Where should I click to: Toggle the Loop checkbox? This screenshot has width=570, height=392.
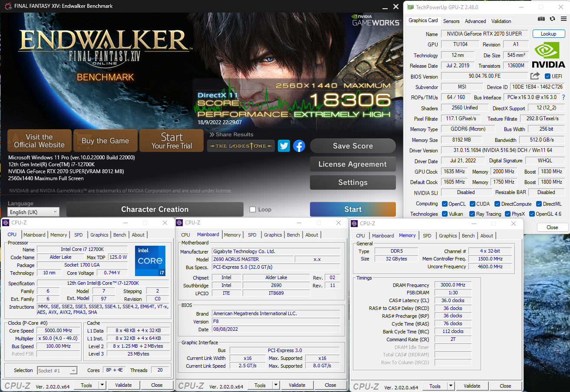pos(253,209)
